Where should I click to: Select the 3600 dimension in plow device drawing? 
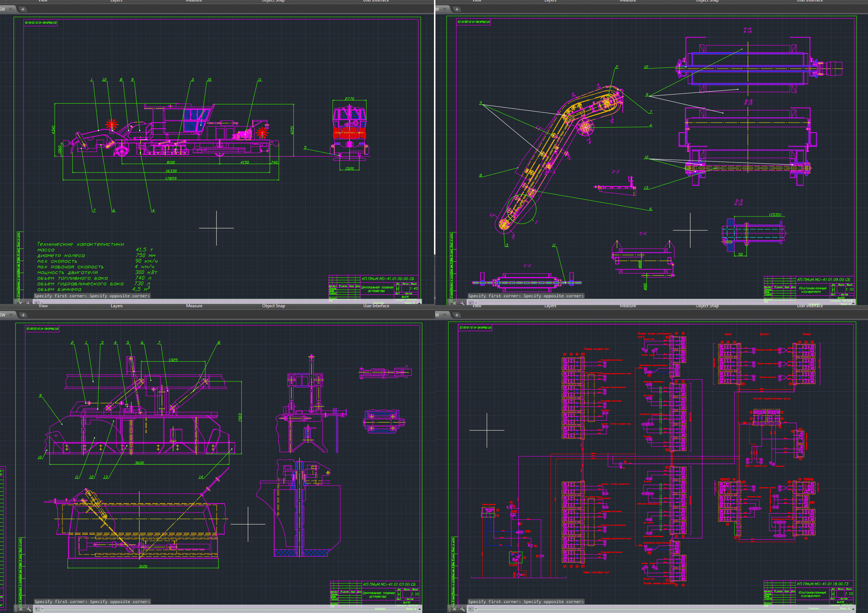click(140, 463)
